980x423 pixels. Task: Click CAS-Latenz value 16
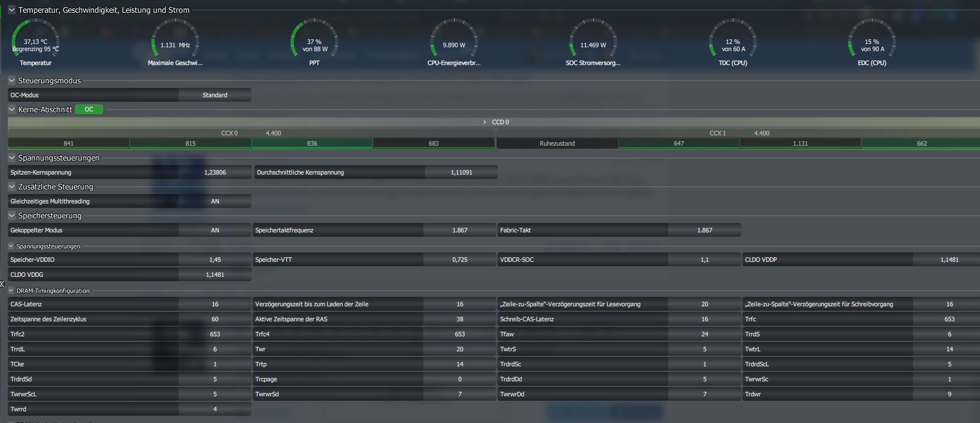(215, 304)
